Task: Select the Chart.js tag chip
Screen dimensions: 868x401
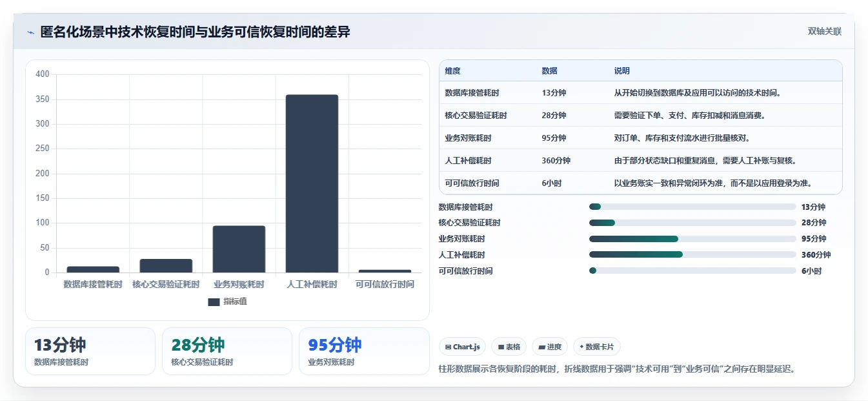Action: click(462, 347)
